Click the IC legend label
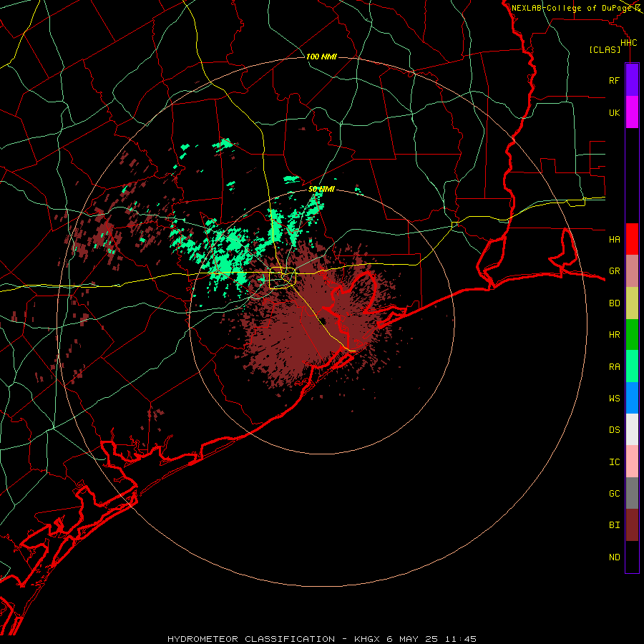644x644 pixels. tap(615, 462)
